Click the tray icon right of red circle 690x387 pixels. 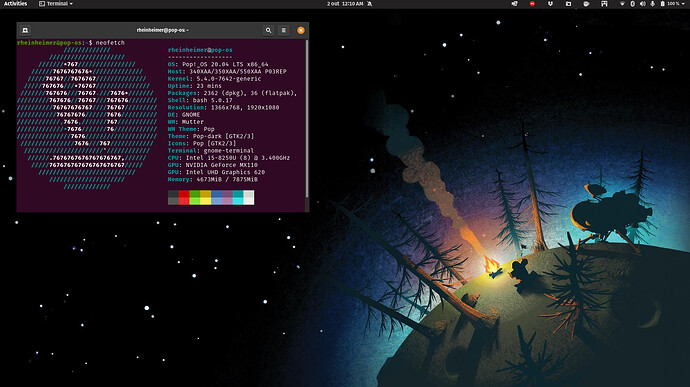550,4
